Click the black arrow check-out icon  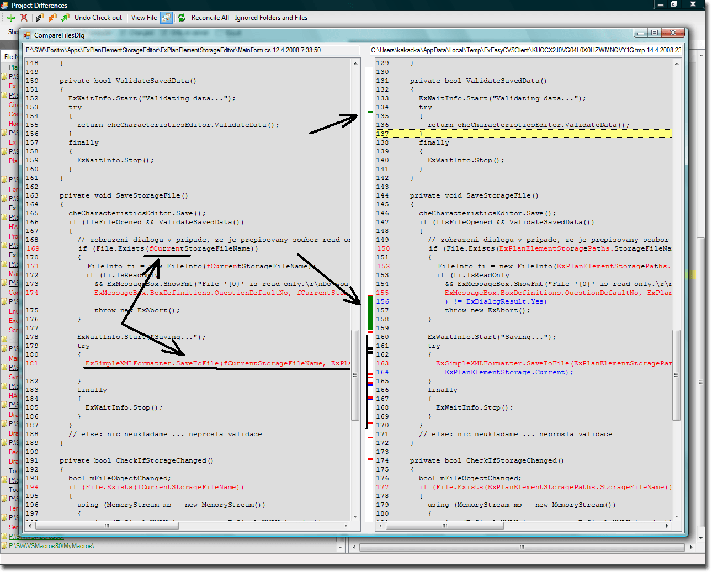40,18
